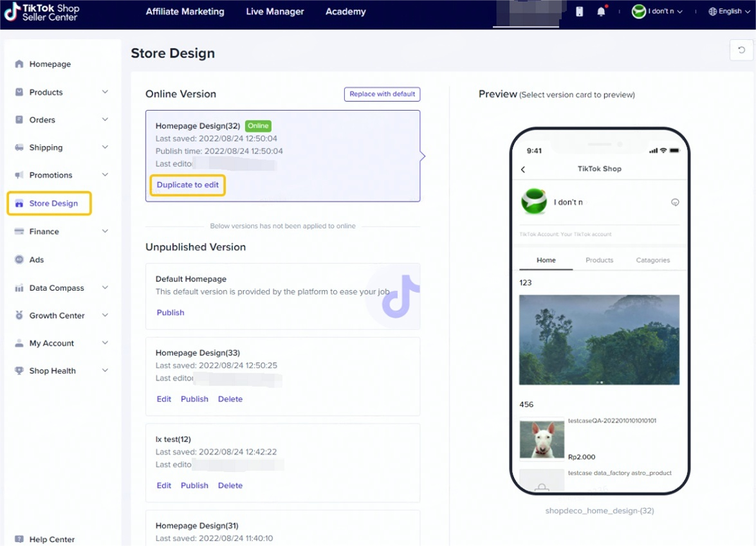The image size is (756, 546).
Task: Click the forest banner image in preview
Action: pos(599,340)
